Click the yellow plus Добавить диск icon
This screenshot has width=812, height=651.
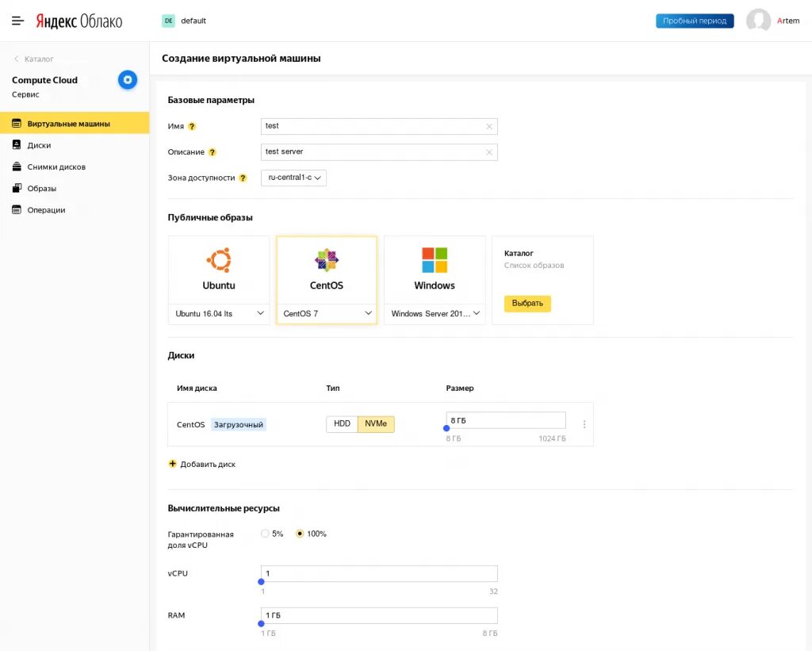tap(172, 464)
